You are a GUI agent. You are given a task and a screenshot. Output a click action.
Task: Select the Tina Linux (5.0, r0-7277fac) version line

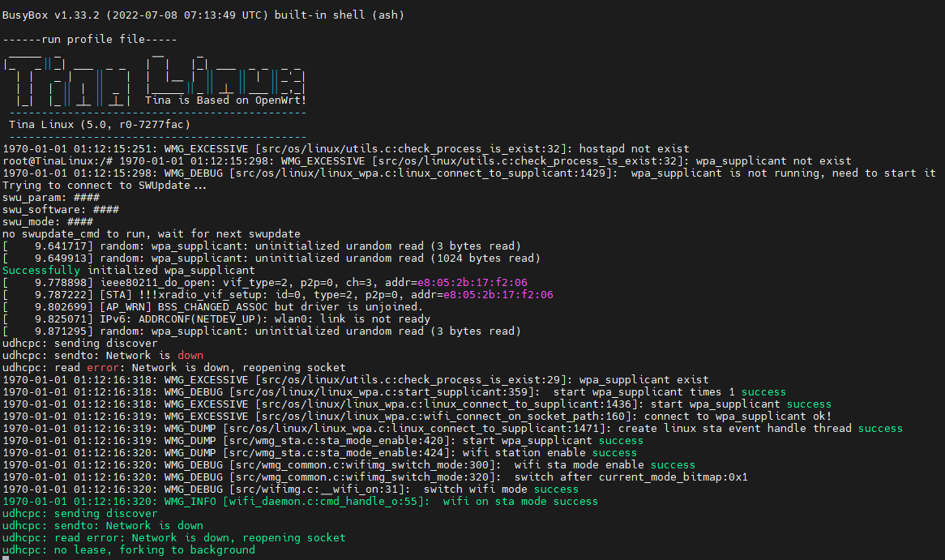(99, 124)
